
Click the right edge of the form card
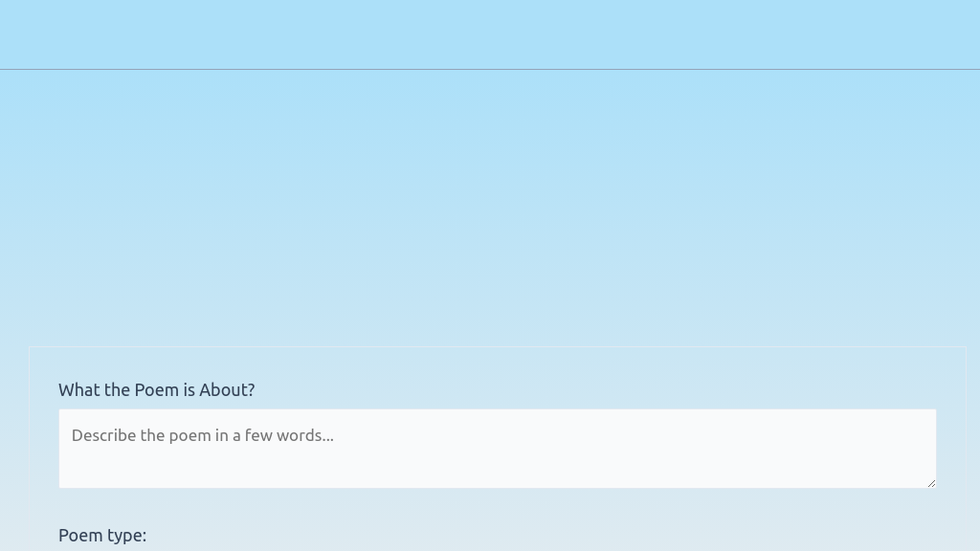click(966, 450)
